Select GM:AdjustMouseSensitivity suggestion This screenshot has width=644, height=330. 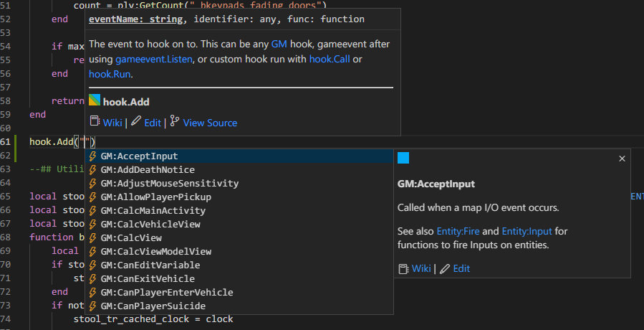[x=169, y=184]
